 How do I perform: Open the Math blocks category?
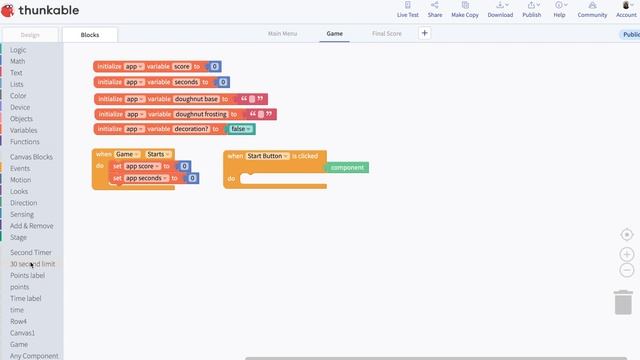[x=18, y=61]
